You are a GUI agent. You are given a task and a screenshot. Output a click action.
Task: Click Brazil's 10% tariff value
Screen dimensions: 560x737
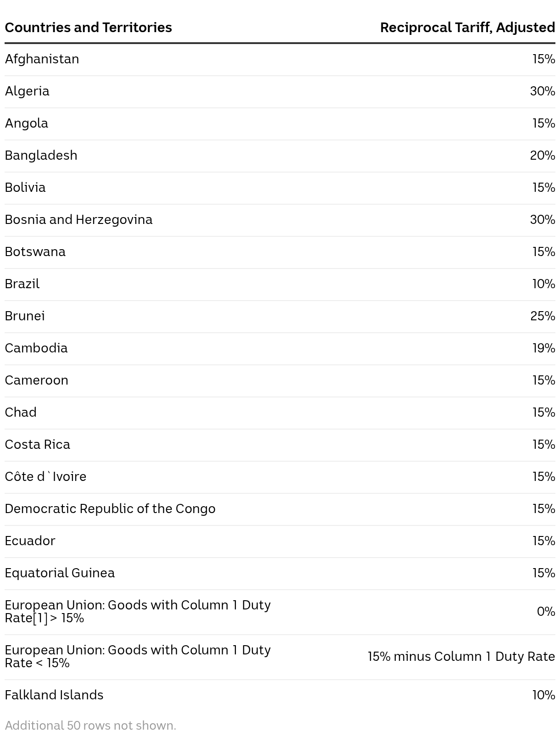click(x=543, y=284)
